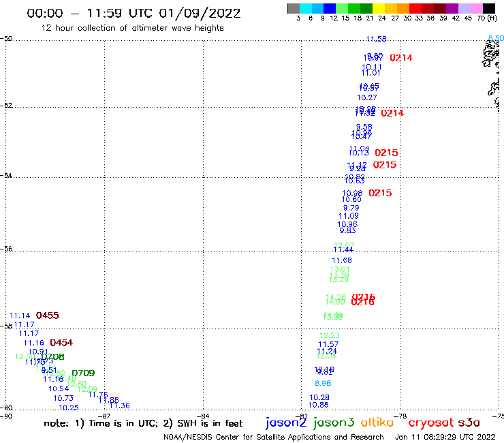Click the dark red time label 0454
This screenshot has height=443, width=504.
pos(61,343)
